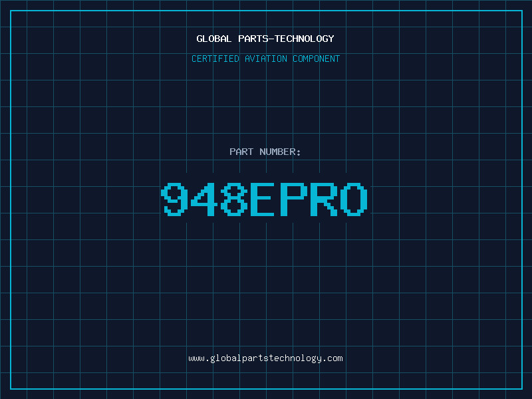Open the www.globalpartstechnology.com link

click(x=265, y=358)
